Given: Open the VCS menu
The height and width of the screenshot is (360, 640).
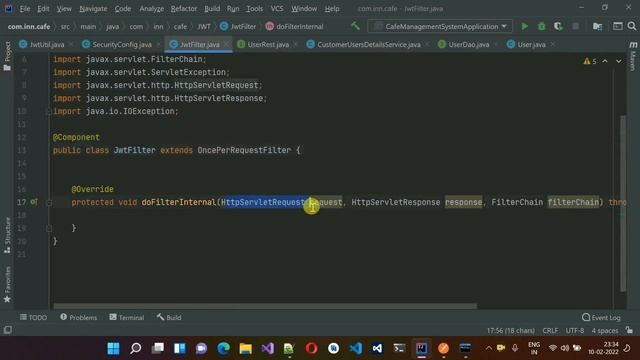Looking at the screenshot, I should coord(277,9).
